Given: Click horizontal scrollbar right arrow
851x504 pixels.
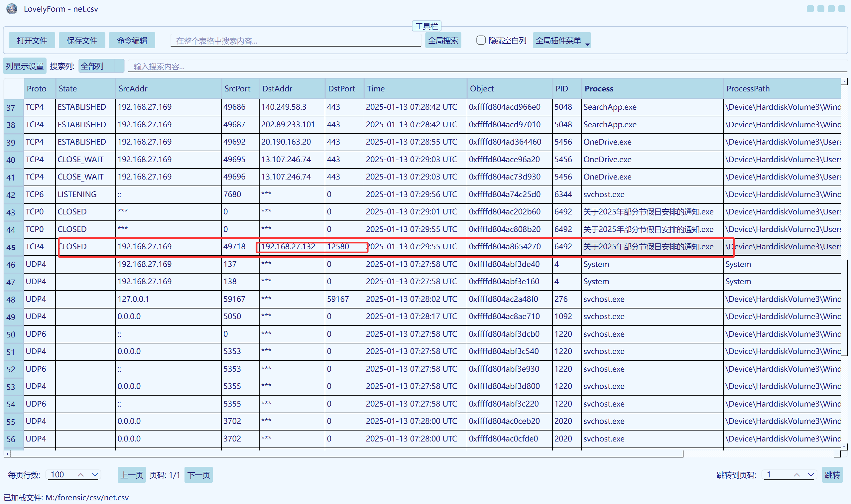Looking at the screenshot, I should tap(837, 454).
